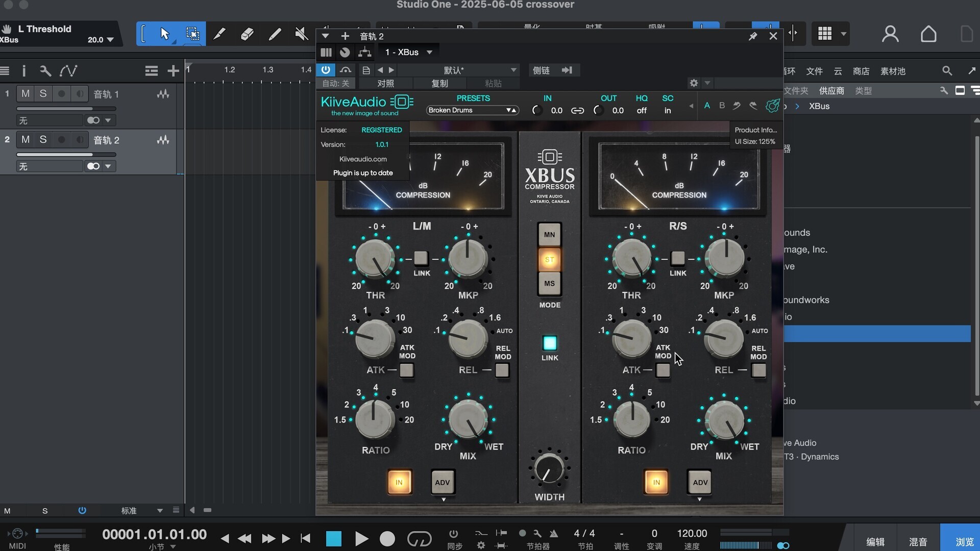Screen dimensions: 980x551
Task: Click play button in transport
Action: [x=361, y=538]
